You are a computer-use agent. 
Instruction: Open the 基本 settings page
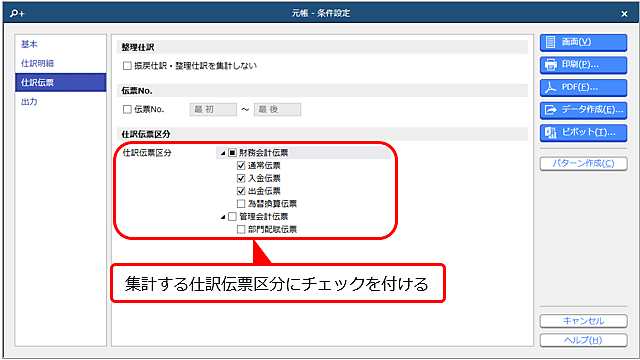(x=60, y=44)
